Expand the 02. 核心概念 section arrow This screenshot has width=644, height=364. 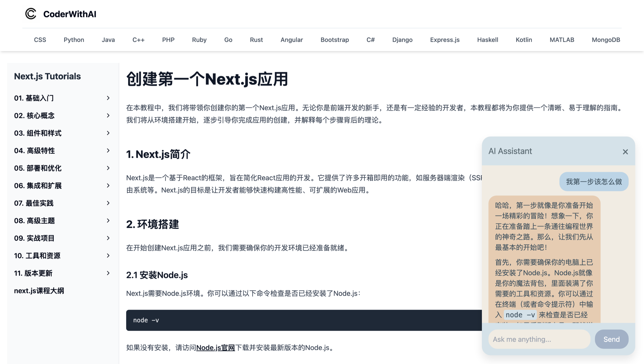coord(108,116)
